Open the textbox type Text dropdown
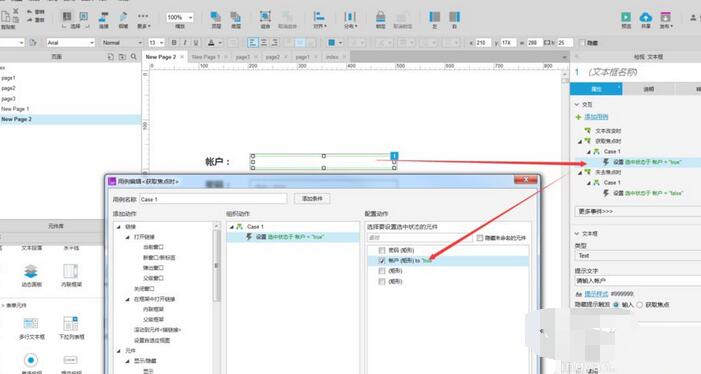 click(x=638, y=256)
